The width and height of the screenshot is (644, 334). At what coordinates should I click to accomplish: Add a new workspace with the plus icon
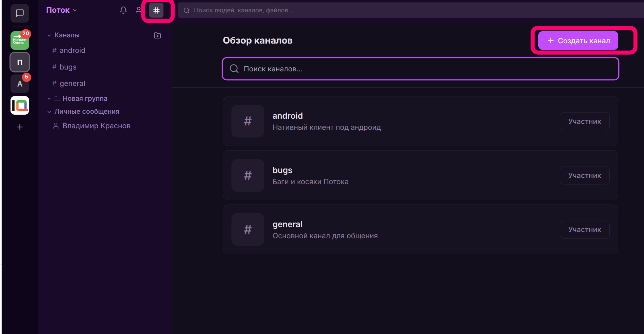[20, 127]
